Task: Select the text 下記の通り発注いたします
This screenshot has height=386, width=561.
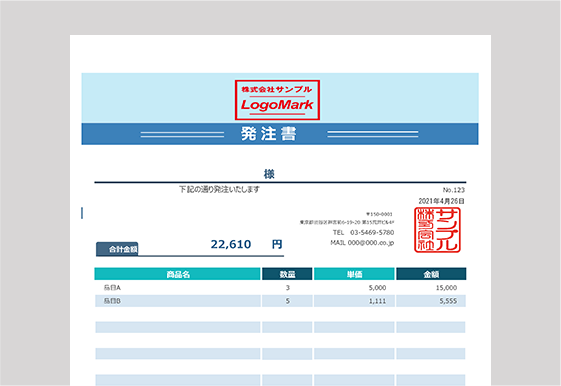Action: tap(219, 189)
